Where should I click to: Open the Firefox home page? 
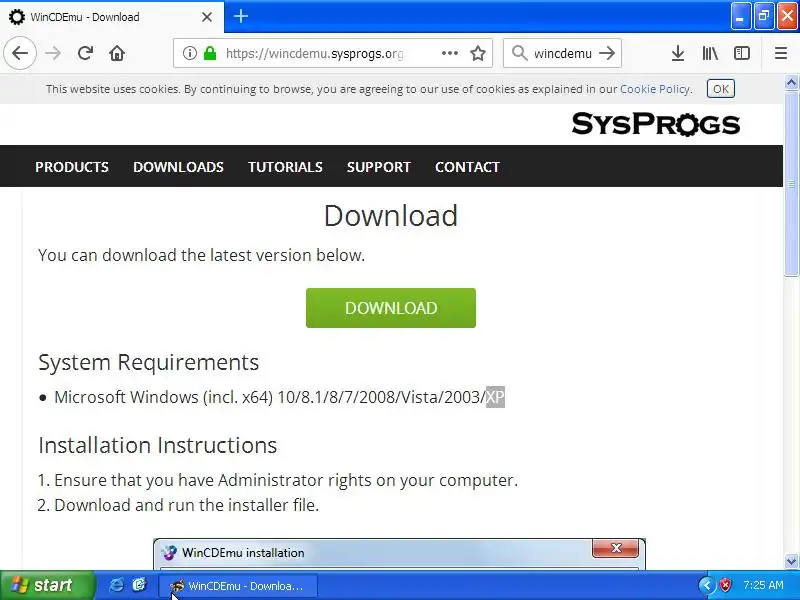click(x=117, y=53)
